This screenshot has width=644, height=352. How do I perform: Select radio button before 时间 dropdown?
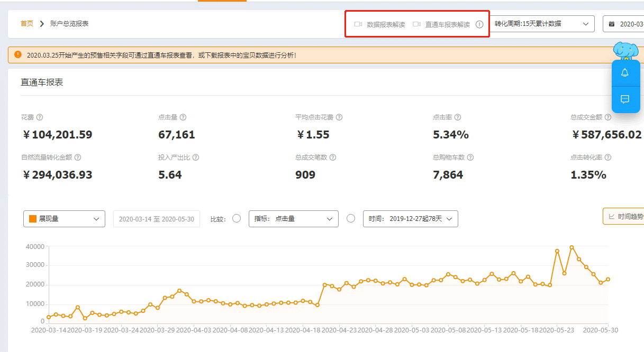(x=351, y=218)
